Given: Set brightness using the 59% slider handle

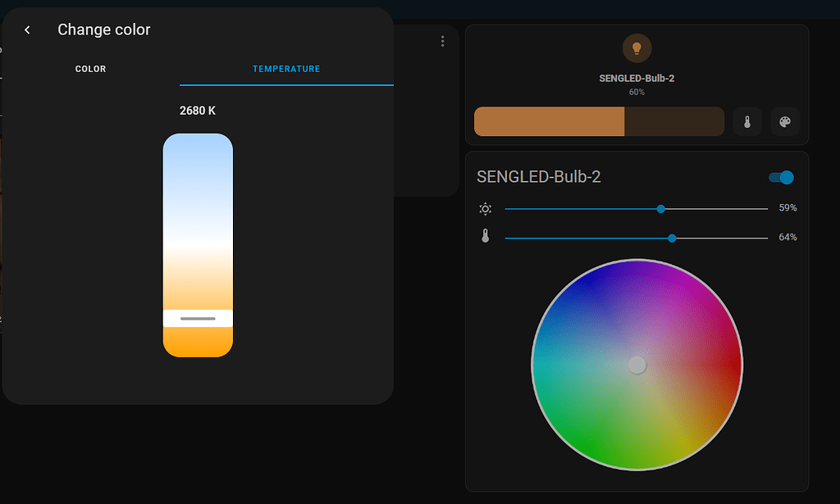Looking at the screenshot, I should point(660,208).
